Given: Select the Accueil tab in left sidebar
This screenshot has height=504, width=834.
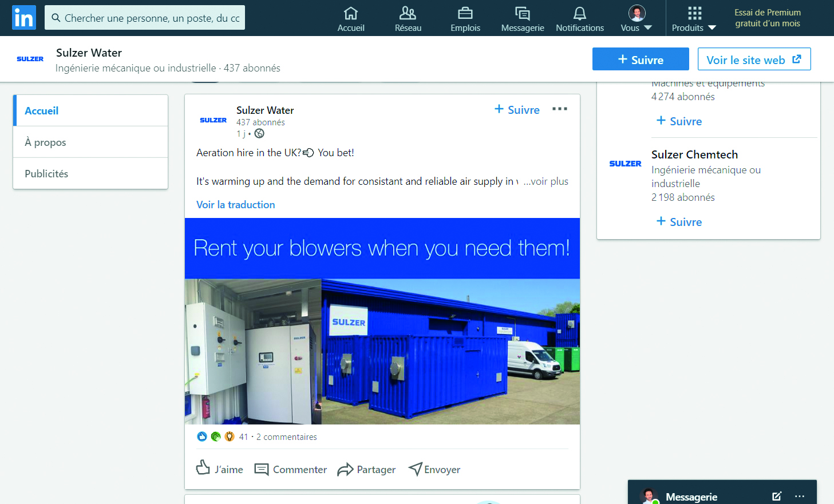Looking at the screenshot, I should click(x=90, y=110).
